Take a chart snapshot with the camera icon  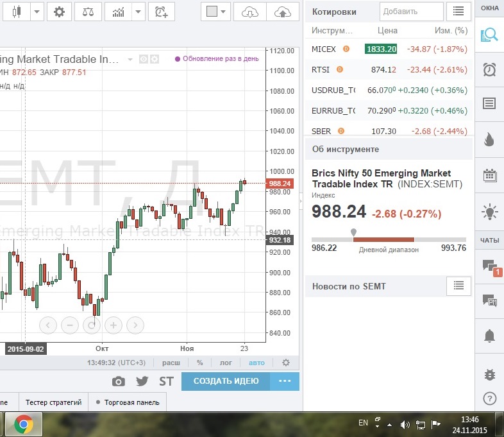tap(119, 381)
